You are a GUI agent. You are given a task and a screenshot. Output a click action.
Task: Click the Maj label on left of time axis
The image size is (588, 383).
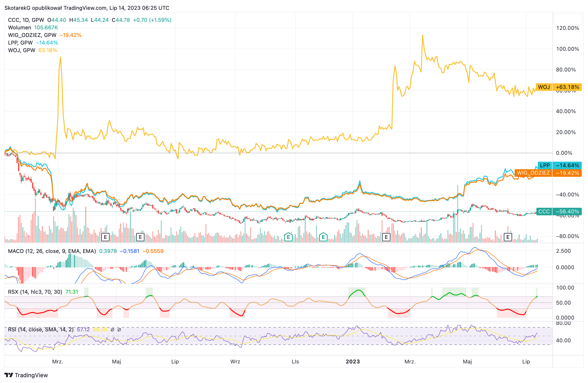click(x=116, y=361)
